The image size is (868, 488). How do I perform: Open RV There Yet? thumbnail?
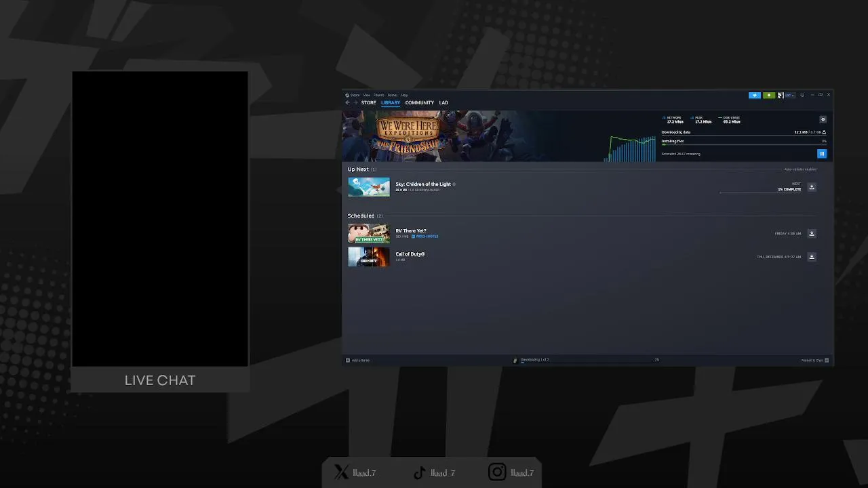[369, 233]
